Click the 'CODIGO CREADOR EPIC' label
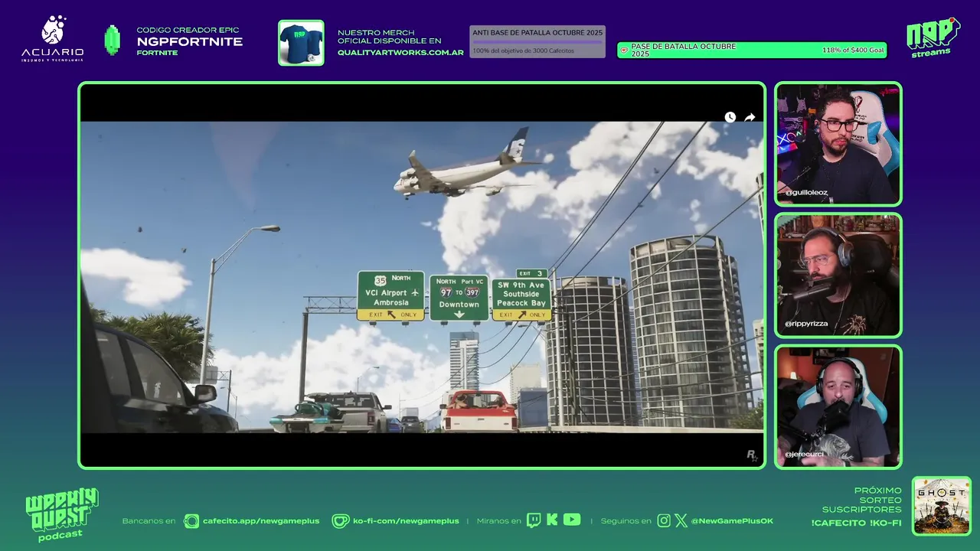This screenshot has width=980, height=551. pos(188,31)
